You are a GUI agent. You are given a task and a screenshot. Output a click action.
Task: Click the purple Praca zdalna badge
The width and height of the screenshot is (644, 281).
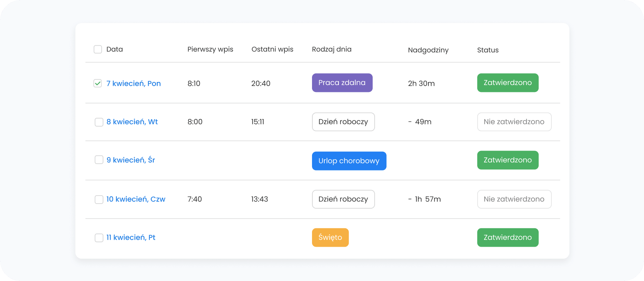[342, 83]
